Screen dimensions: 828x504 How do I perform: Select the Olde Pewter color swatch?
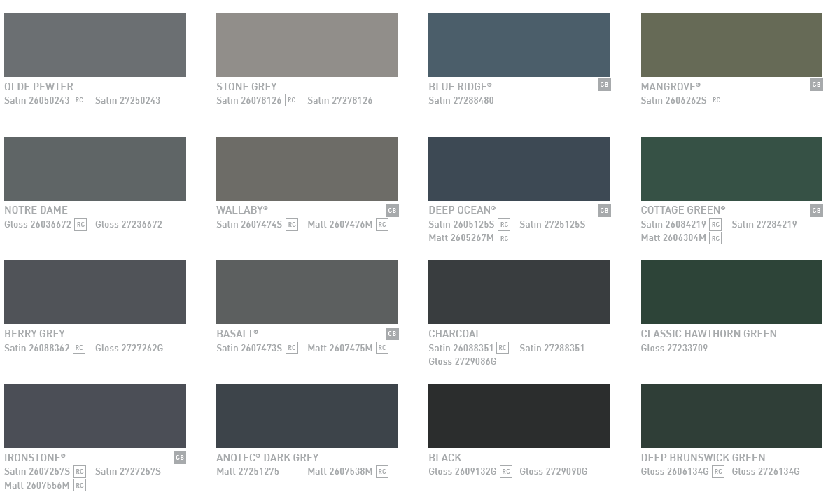[x=95, y=45]
